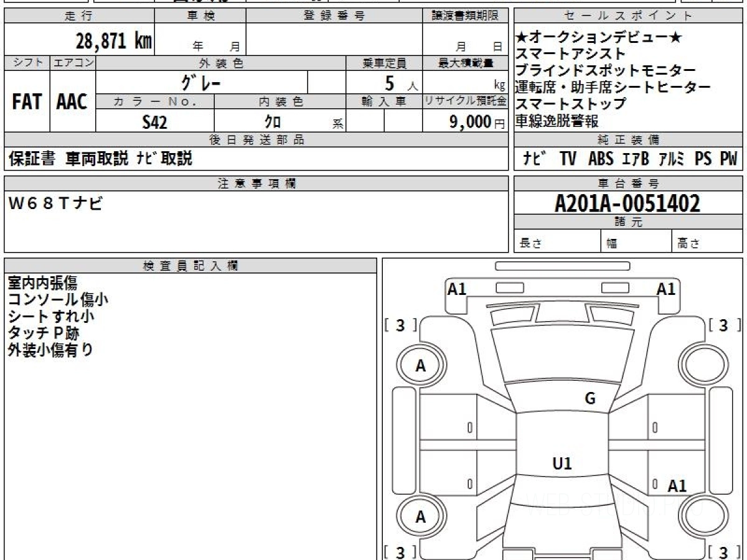Screen dimensions: 747x560
Task: Click the セールスポイント section header
Action: click(628, 16)
